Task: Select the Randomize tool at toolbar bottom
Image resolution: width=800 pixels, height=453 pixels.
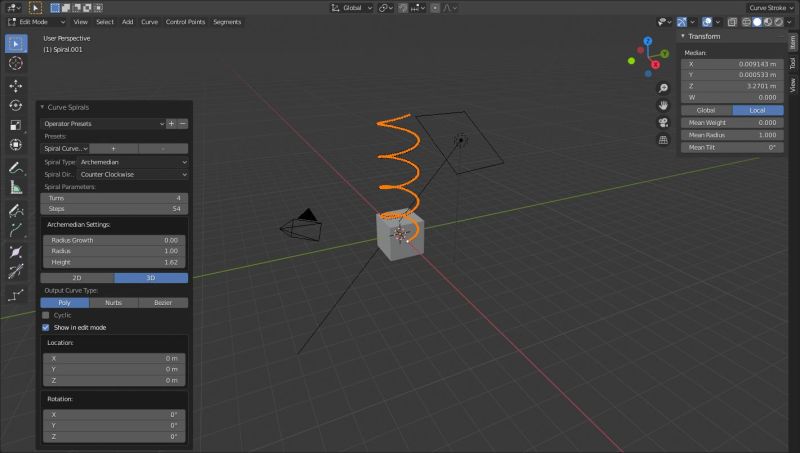Action: pos(16,294)
